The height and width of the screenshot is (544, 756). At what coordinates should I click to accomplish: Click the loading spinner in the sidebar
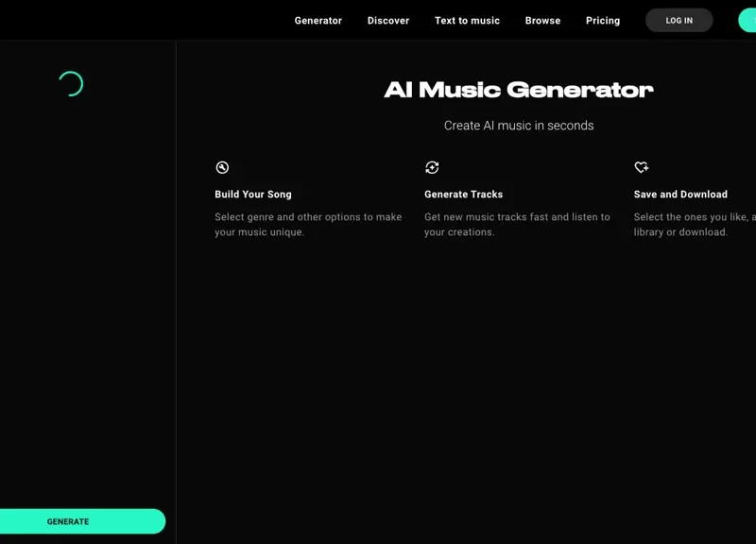click(x=71, y=84)
